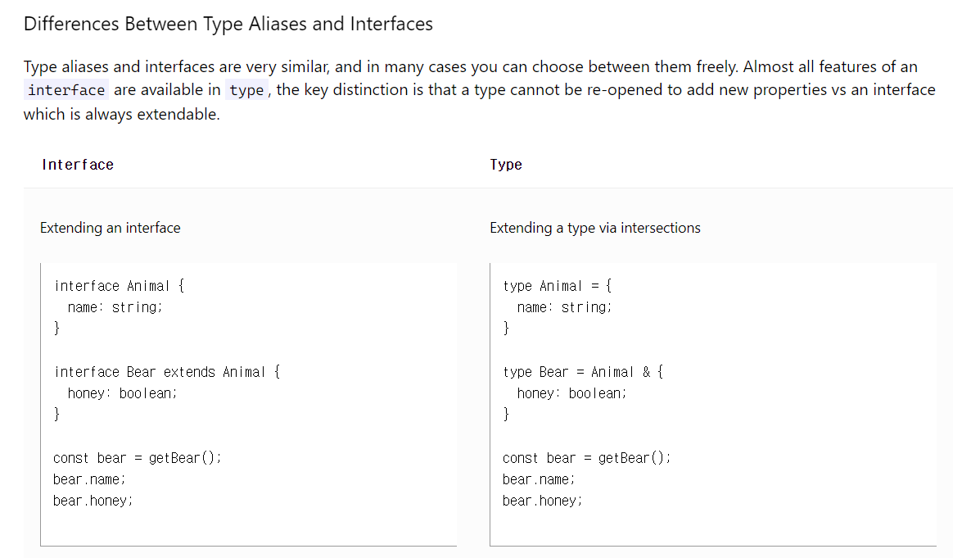Click "const bear = getBear();" in the interface example

click(138, 458)
